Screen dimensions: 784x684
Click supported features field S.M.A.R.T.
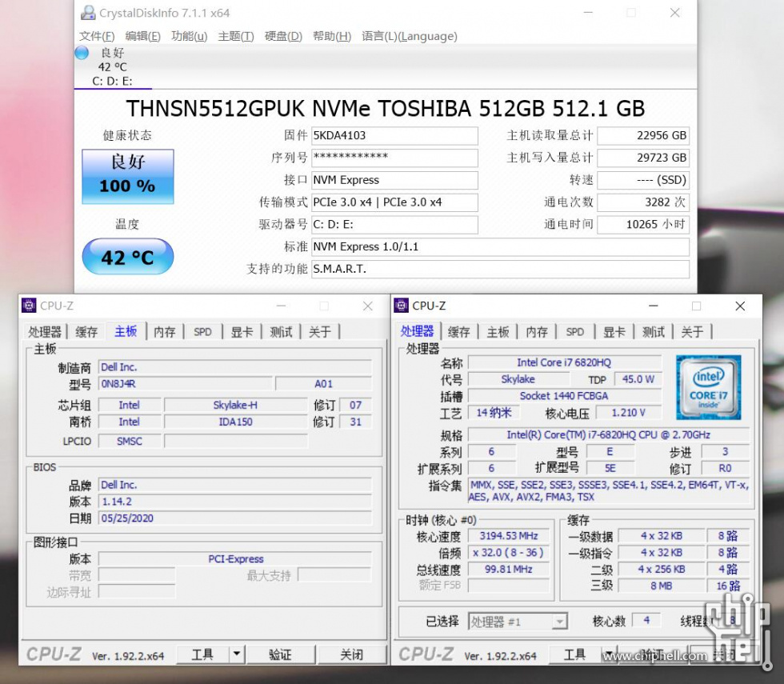(x=501, y=269)
